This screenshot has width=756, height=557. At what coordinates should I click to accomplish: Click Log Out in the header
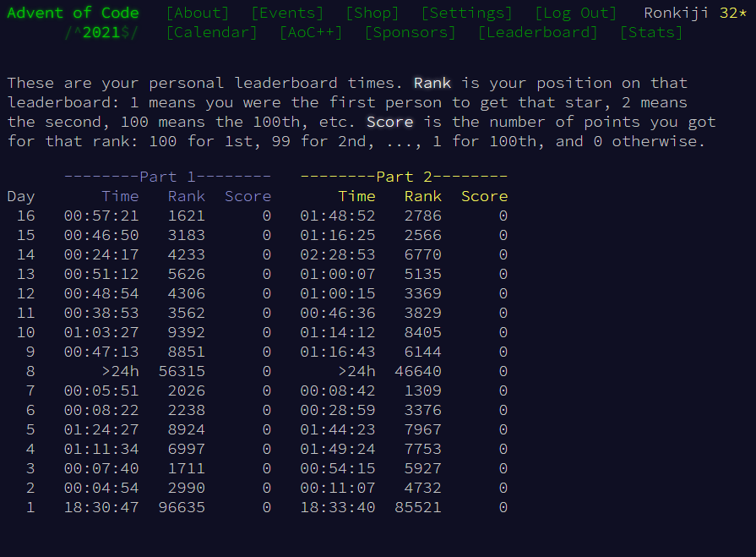coord(575,13)
